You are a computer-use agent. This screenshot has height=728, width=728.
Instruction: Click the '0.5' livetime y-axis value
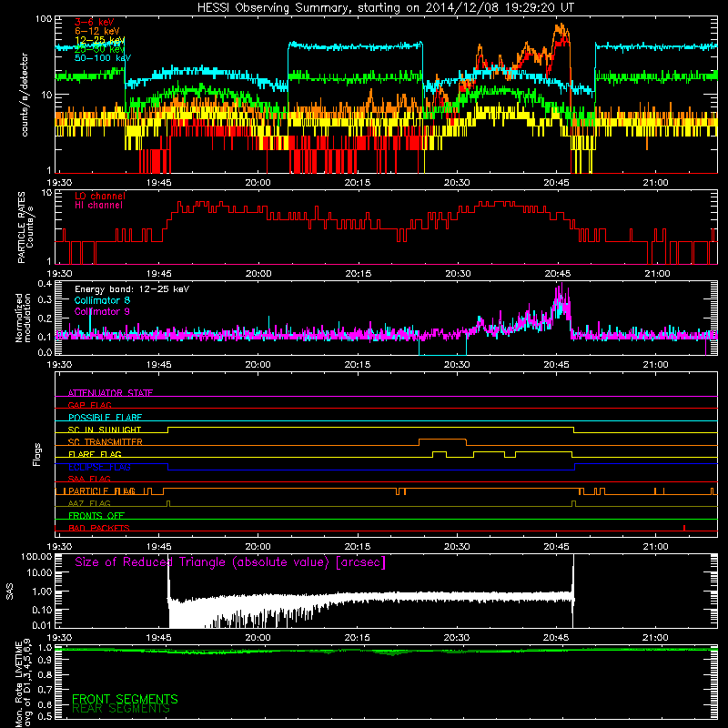[45, 716]
